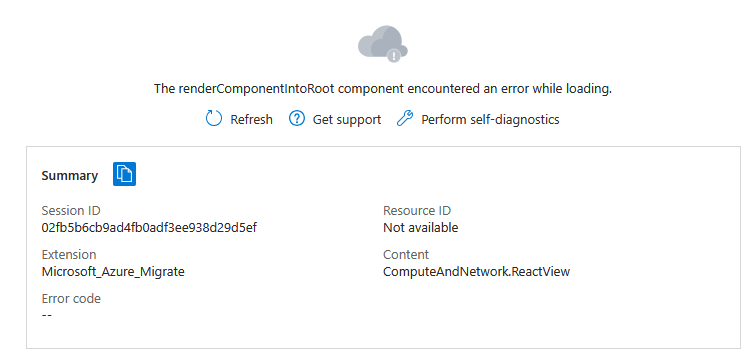Click the Refresh link text
The image size is (755, 362).
(x=251, y=119)
